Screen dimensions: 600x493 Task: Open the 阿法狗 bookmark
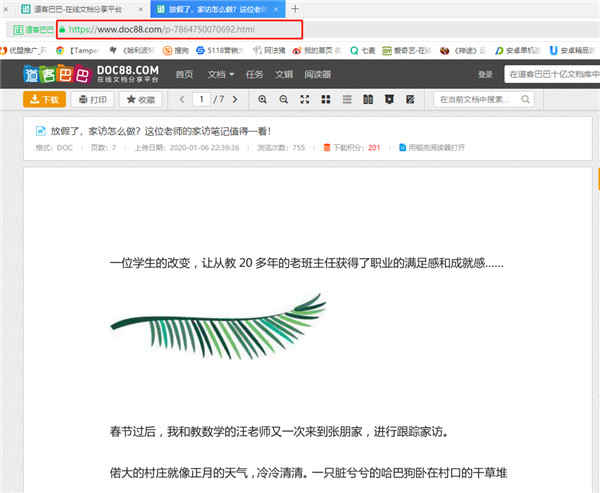click(269, 51)
